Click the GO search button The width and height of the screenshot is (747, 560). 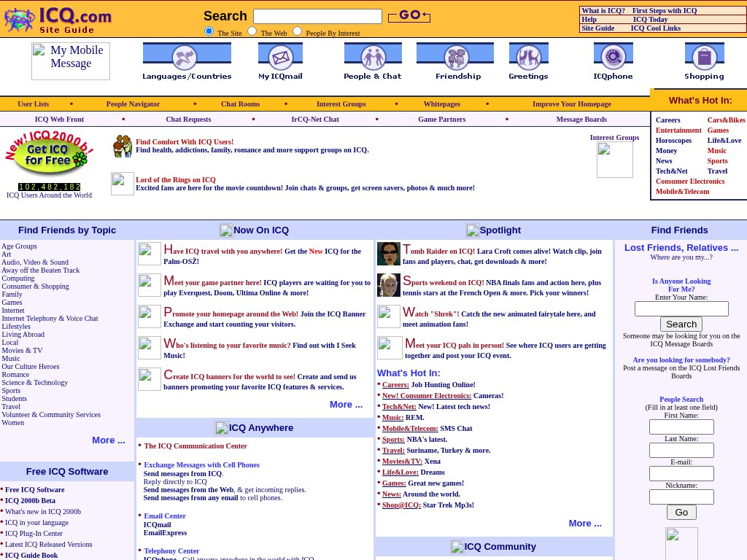click(x=409, y=16)
